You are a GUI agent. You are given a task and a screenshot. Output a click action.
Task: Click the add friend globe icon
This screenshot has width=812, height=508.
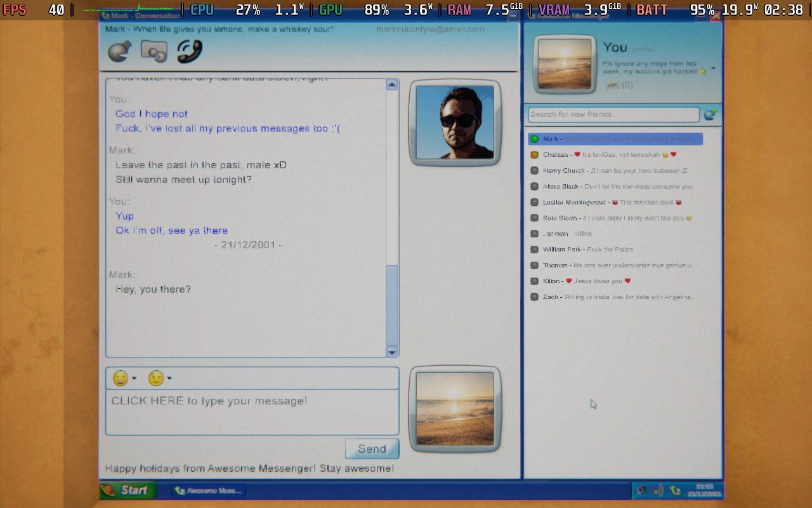pos(710,114)
